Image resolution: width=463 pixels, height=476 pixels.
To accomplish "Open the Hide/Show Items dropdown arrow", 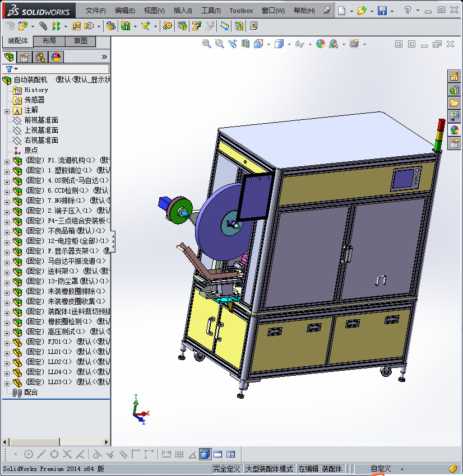I will point(310,45).
